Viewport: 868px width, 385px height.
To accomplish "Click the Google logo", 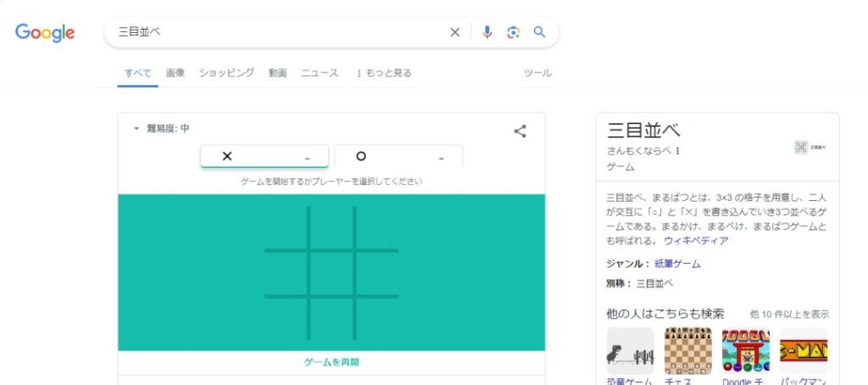I will coord(45,32).
